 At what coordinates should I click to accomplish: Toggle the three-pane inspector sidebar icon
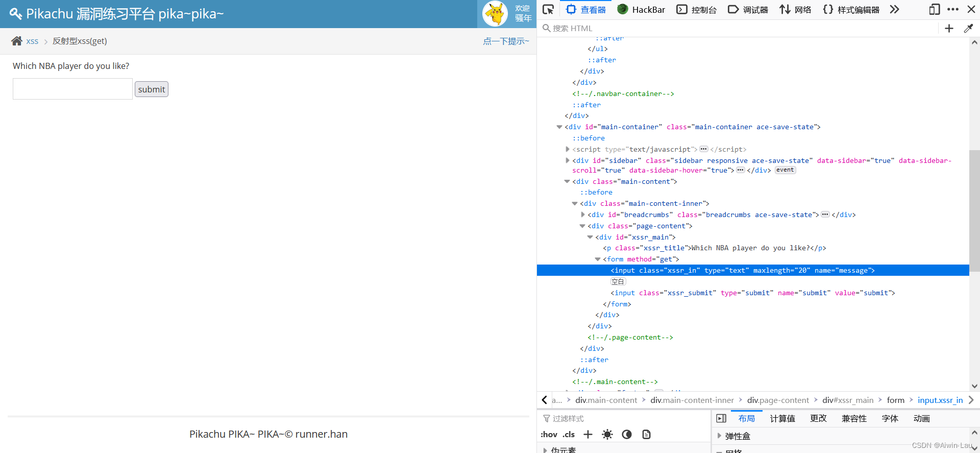[x=721, y=419]
